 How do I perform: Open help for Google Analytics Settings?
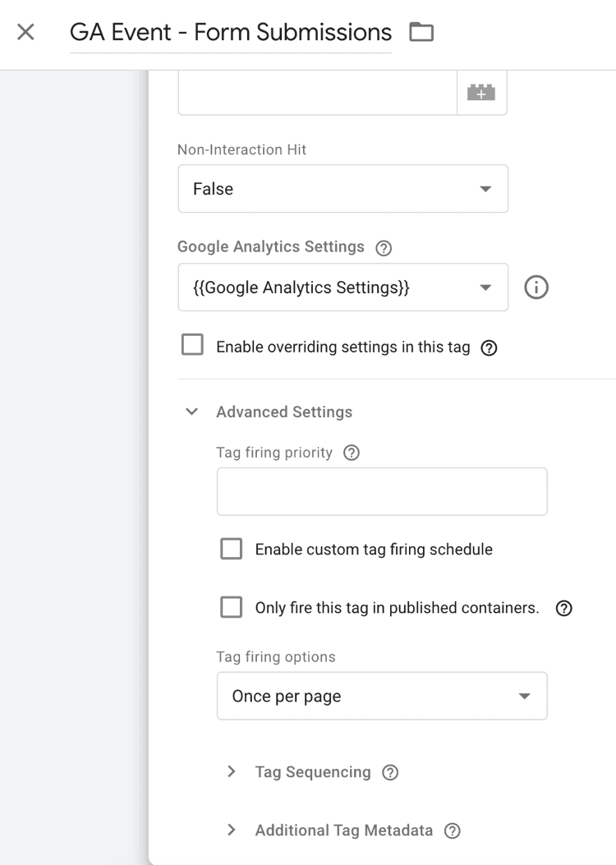click(x=383, y=247)
